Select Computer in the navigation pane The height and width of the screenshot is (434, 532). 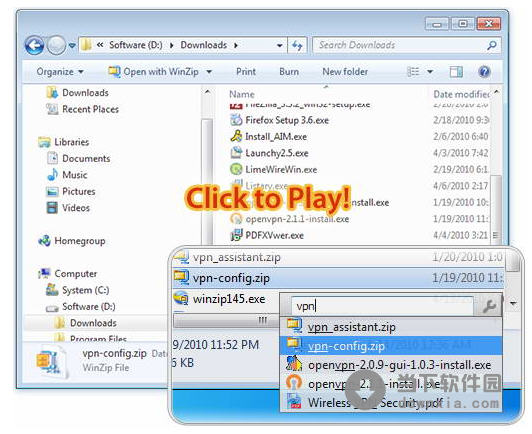(68, 273)
